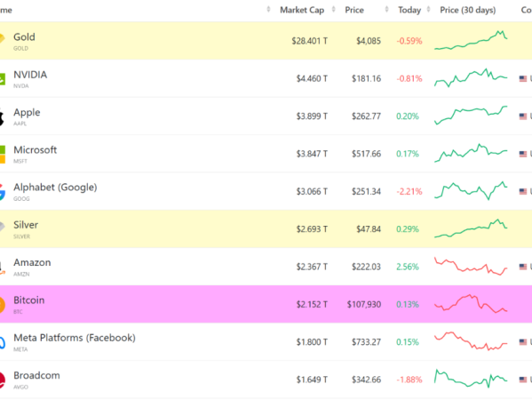The height and width of the screenshot is (400, 532).
Task: Click Meta market cap $1.800 T
Action: tap(312, 342)
